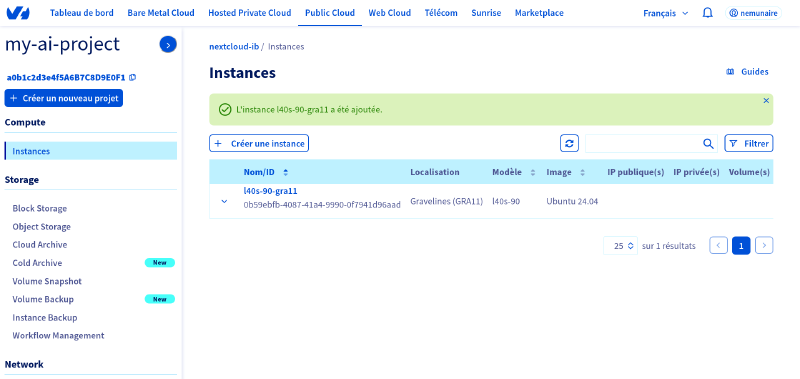Click the nextcloud-ib breadcrumb link
The width and height of the screenshot is (800, 379).
[x=234, y=46]
